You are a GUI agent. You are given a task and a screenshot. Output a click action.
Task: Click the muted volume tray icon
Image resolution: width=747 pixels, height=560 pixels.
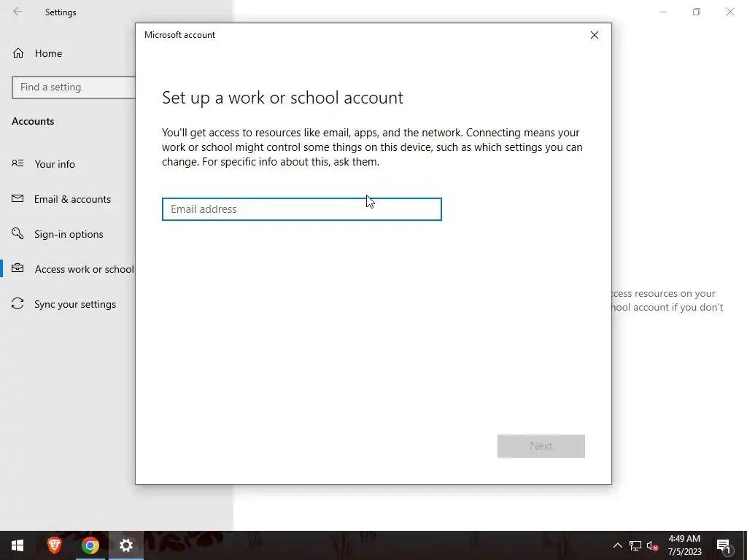(653, 545)
